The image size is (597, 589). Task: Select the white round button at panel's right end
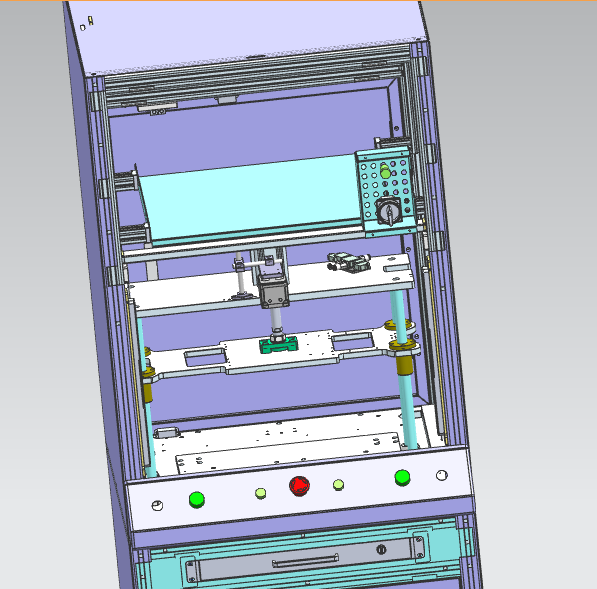(442, 475)
